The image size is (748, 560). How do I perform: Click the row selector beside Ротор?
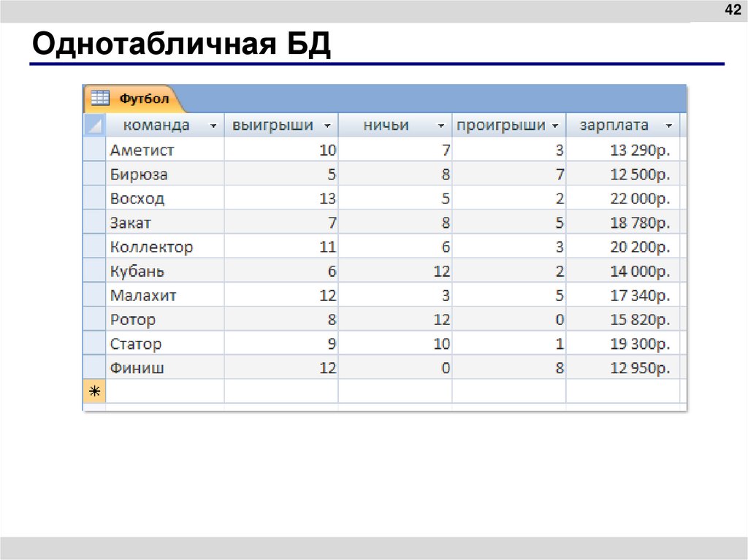pos(95,319)
